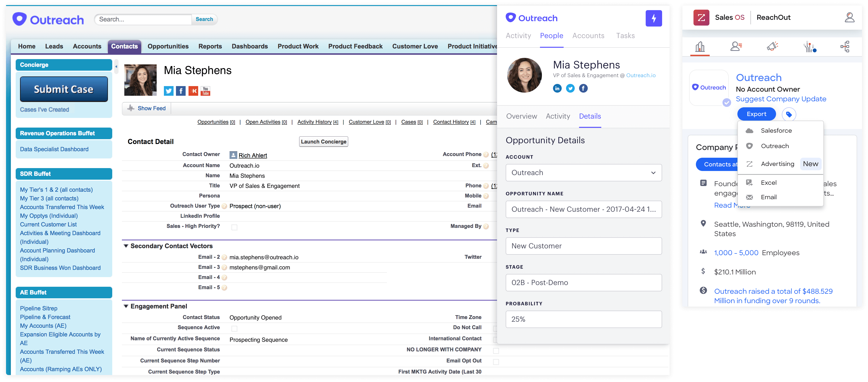Collapse the Engagement Panel section
This screenshot has height=382, width=868.
(126, 306)
